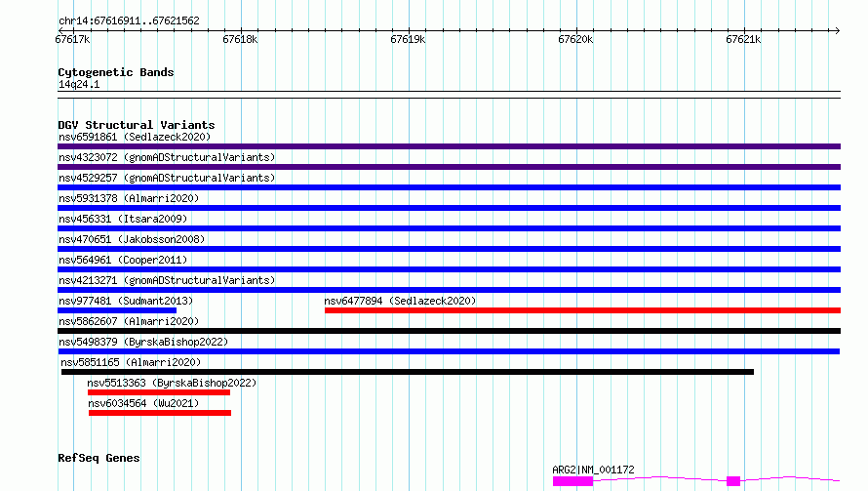Click the nsv4323072 purple variant bar

(x=449, y=167)
